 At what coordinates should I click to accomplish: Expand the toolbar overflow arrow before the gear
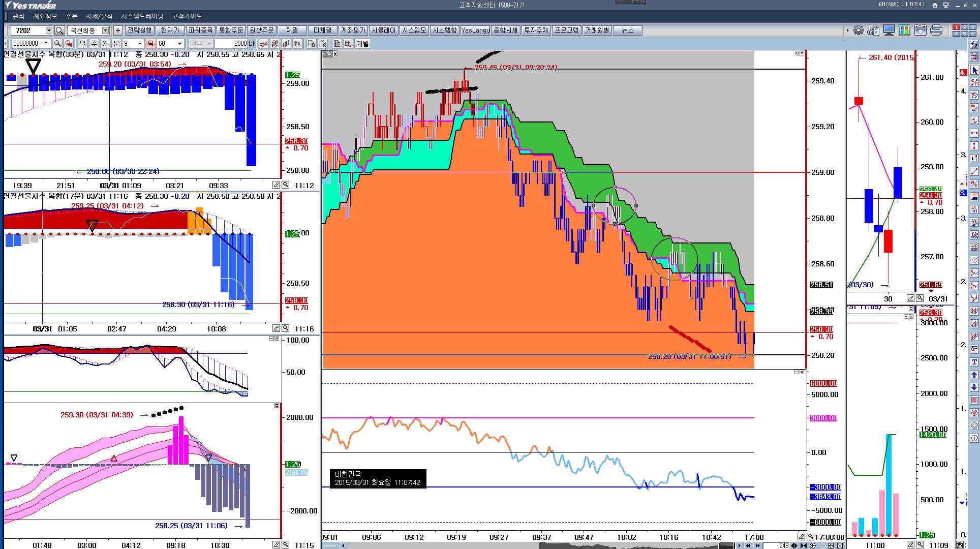click(847, 30)
